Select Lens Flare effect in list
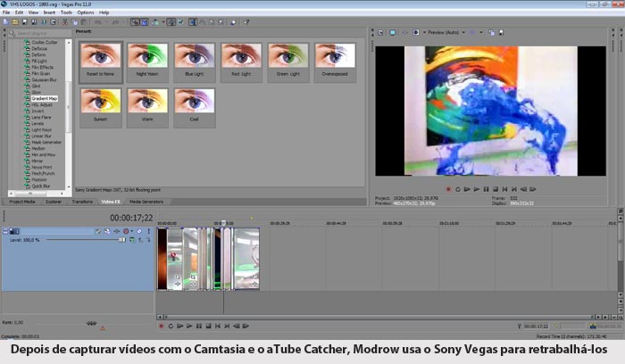Image resolution: width=625 pixels, height=364 pixels. pyautogui.click(x=41, y=118)
